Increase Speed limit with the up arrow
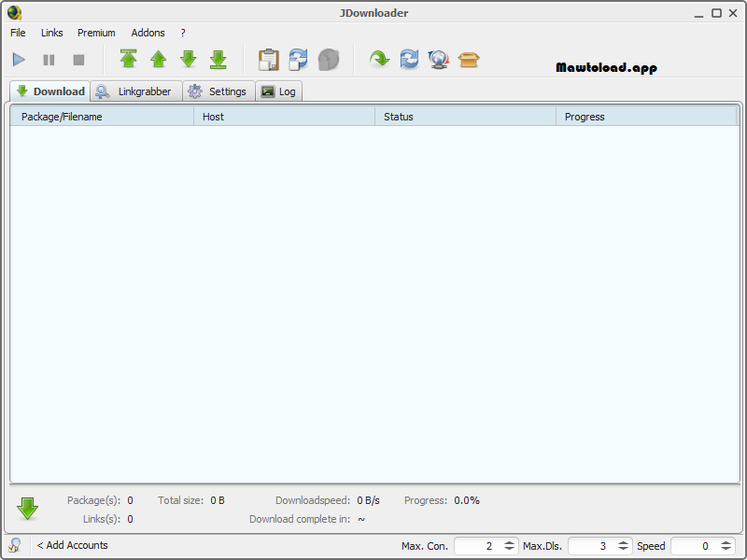This screenshot has width=747, height=560. pyautogui.click(x=726, y=543)
